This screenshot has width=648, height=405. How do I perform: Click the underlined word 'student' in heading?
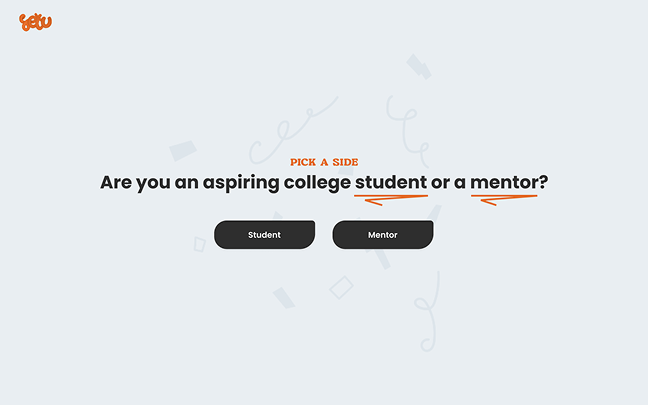coord(390,183)
